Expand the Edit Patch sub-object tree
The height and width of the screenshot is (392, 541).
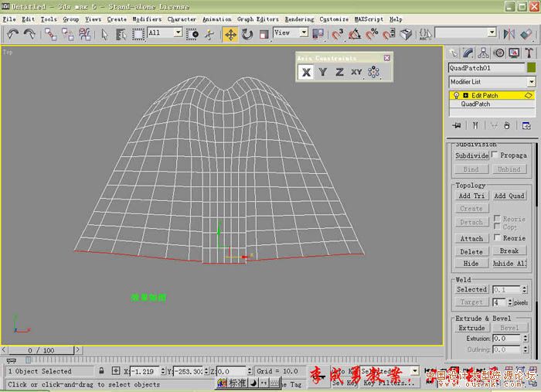[465, 95]
